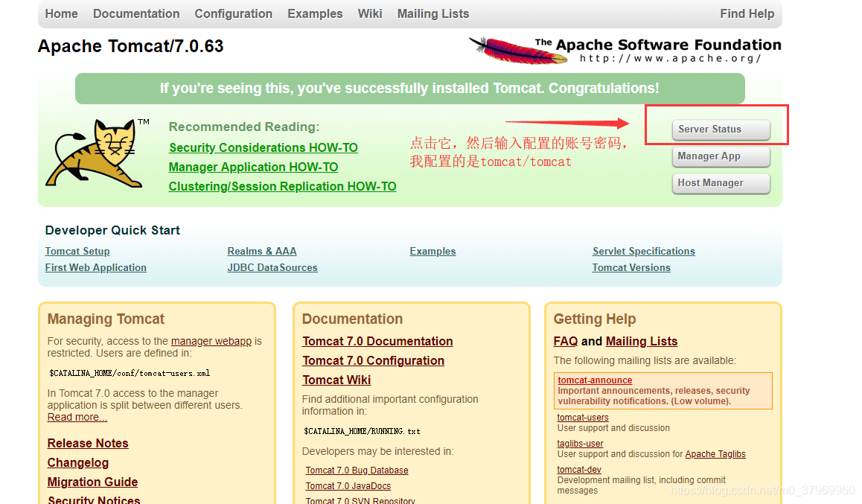Open First Web Application link
The height and width of the screenshot is (504, 862).
point(96,268)
